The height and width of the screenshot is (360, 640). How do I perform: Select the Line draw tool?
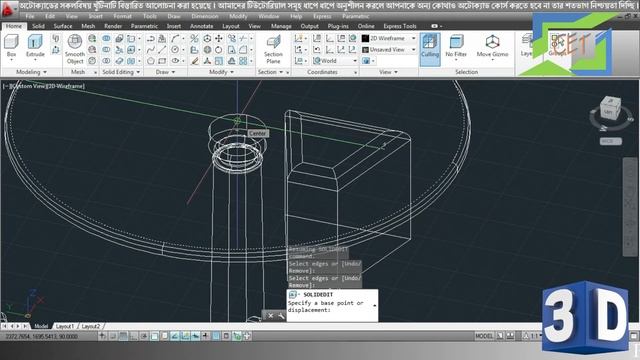click(x=162, y=49)
